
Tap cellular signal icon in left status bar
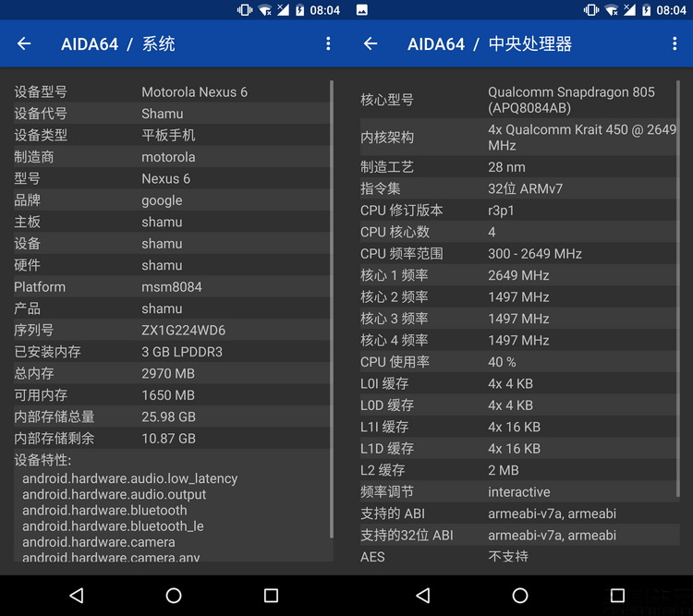[x=283, y=10]
